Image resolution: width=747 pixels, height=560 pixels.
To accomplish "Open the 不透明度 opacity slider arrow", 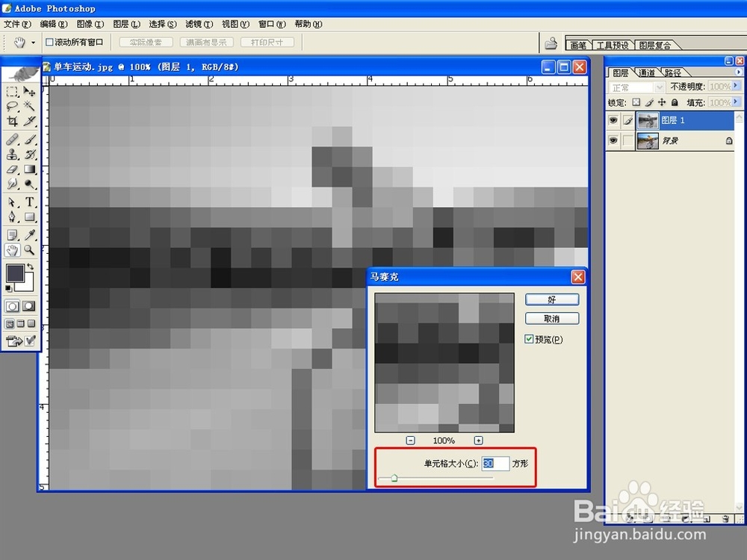I will coord(737,86).
